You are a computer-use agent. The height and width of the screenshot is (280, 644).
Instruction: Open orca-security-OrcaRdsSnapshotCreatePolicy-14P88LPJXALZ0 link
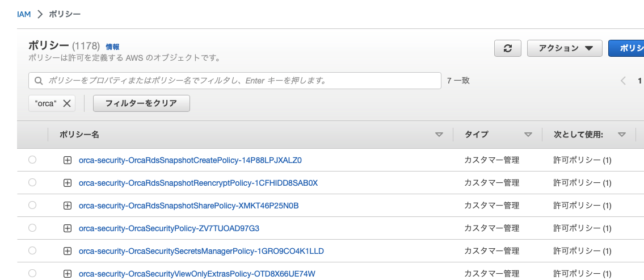pos(190,160)
